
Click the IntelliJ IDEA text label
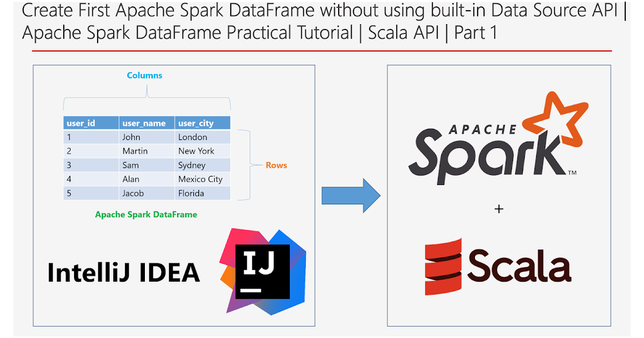pyautogui.click(x=125, y=271)
